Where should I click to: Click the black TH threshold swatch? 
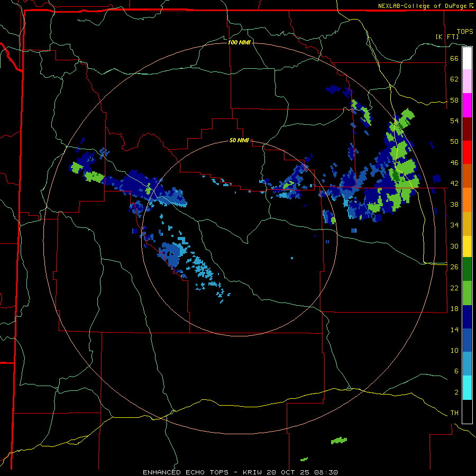click(x=467, y=411)
